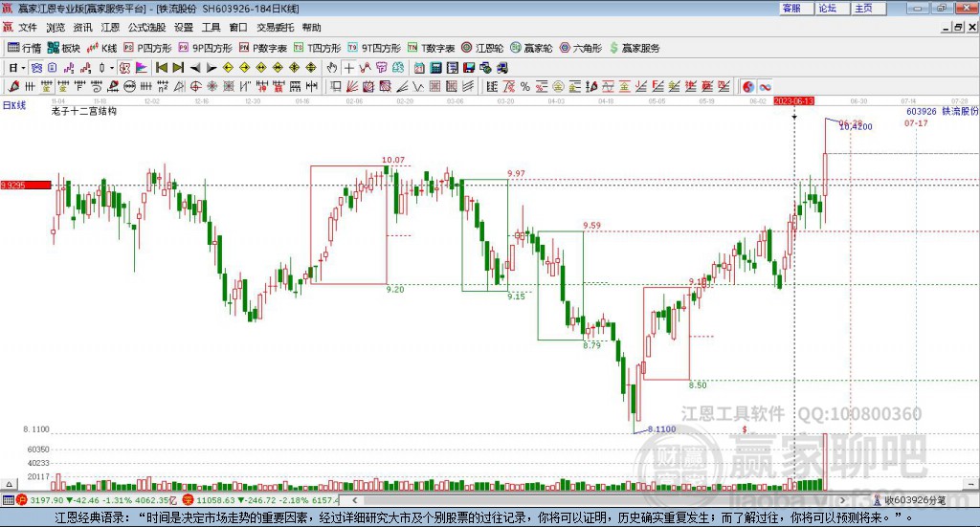Jump to first bar with green arrow
Viewport: 980px width, 527px height.
161,68
